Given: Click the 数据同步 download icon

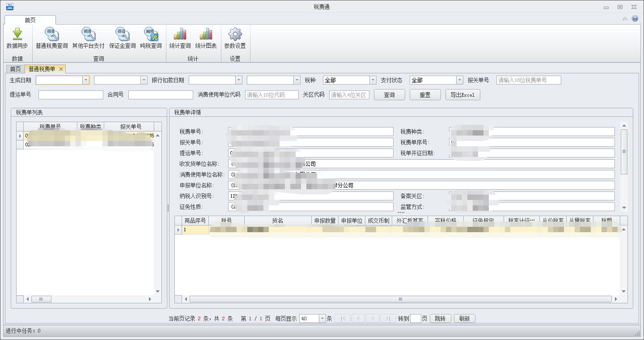Looking at the screenshot, I should (17, 34).
